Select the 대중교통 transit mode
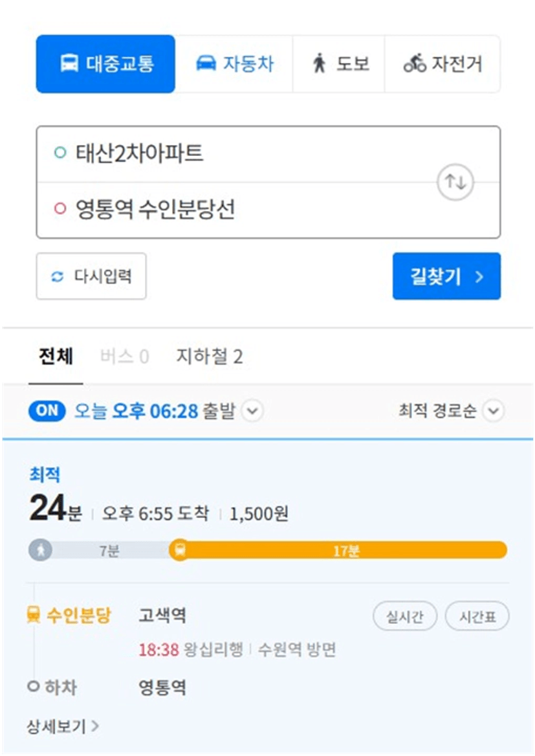 coord(105,63)
